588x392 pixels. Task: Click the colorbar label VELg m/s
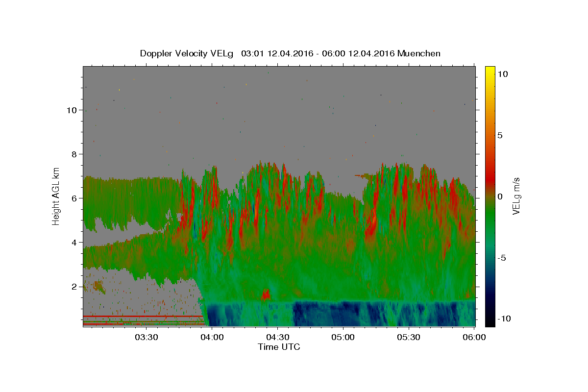click(x=516, y=196)
